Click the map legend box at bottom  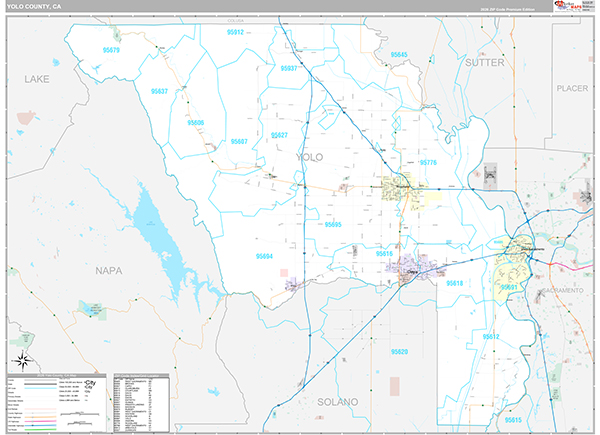click(x=56, y=403)
